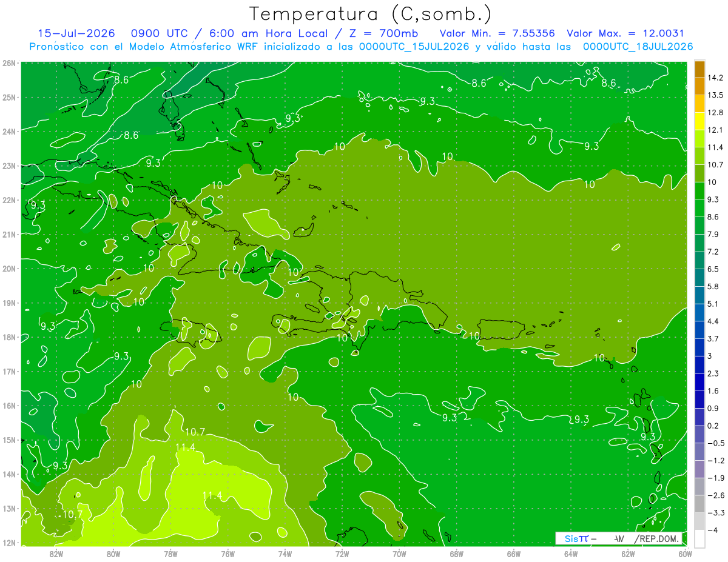Viewport: 728px width, 562px height.
Task: Click the '3.7' color bar value
Action: (x=713, y=338)
